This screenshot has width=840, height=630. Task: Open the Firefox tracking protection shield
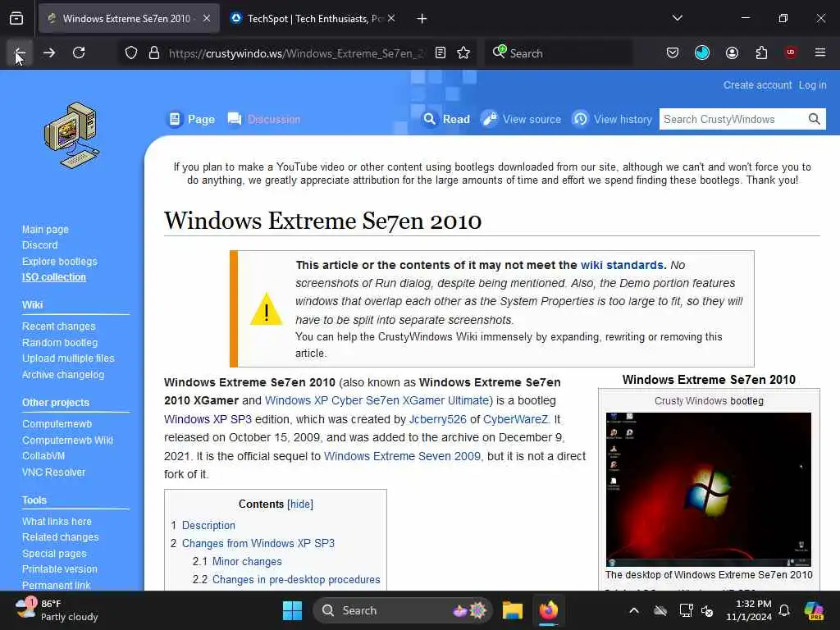pyautogui.click(x=131, y=53)
